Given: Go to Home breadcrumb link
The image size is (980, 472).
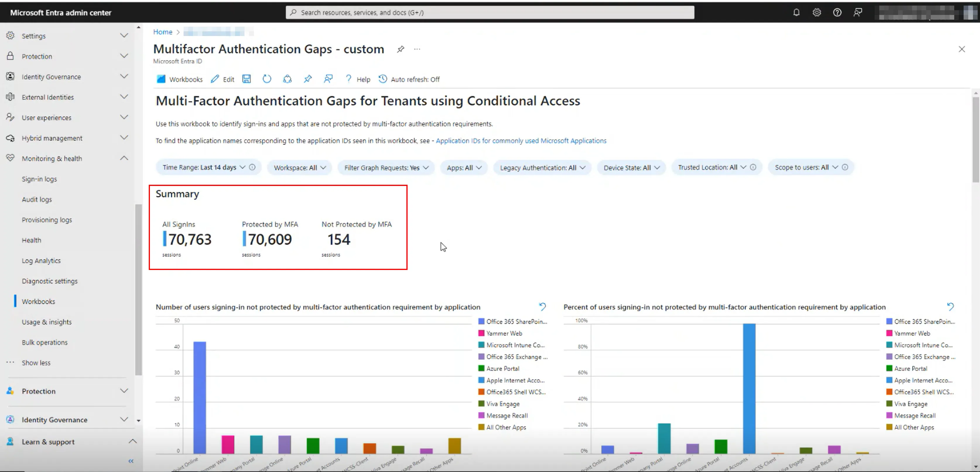Looking at the screenshot, I should click(163, 32).
